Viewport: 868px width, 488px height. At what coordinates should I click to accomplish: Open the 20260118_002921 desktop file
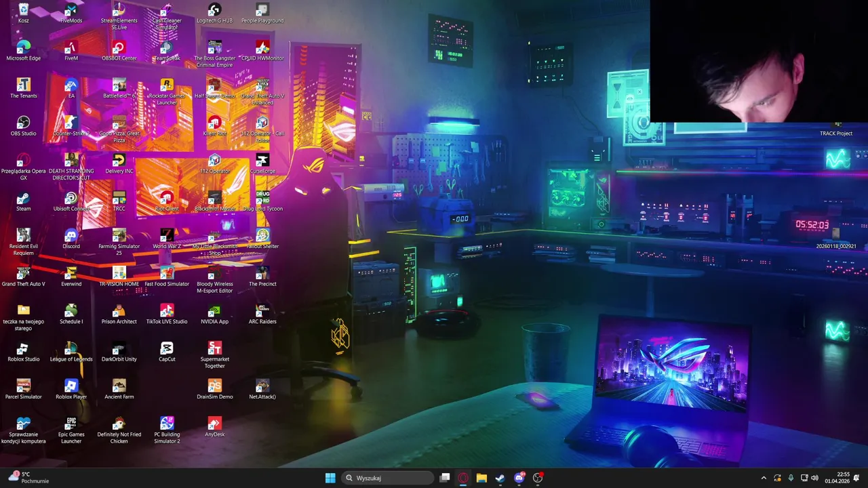click(836, 239)
